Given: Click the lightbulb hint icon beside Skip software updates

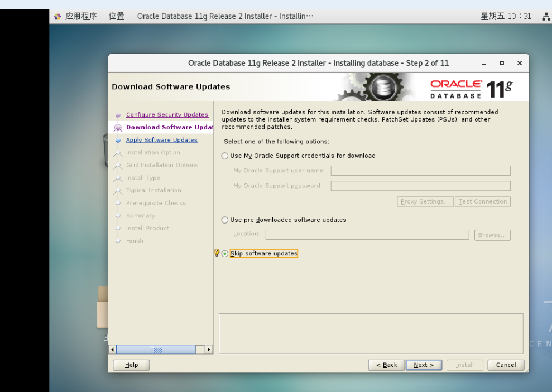Looking at the screenshot, I should tap(217, 253).
